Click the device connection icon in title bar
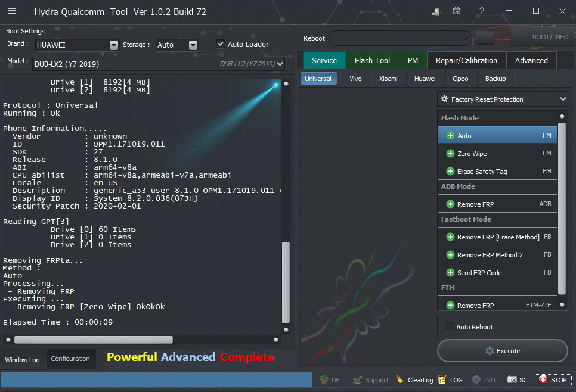 (x=436, y=12)
